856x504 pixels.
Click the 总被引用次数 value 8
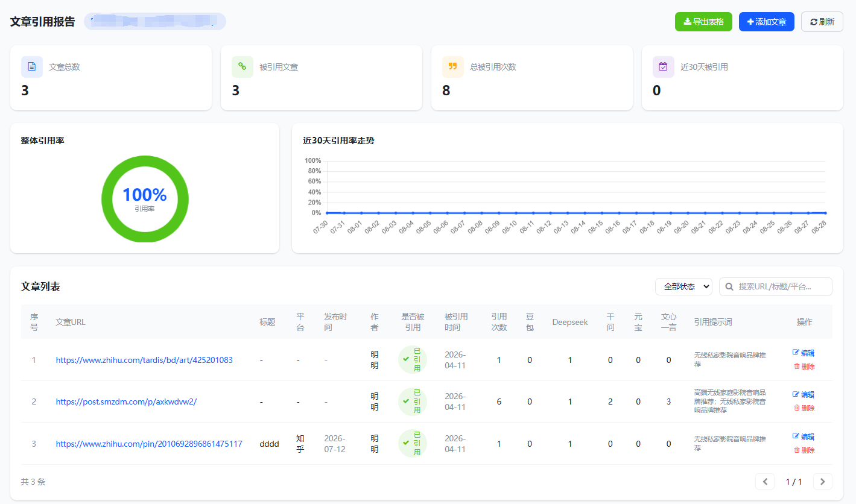pos(446,90)
